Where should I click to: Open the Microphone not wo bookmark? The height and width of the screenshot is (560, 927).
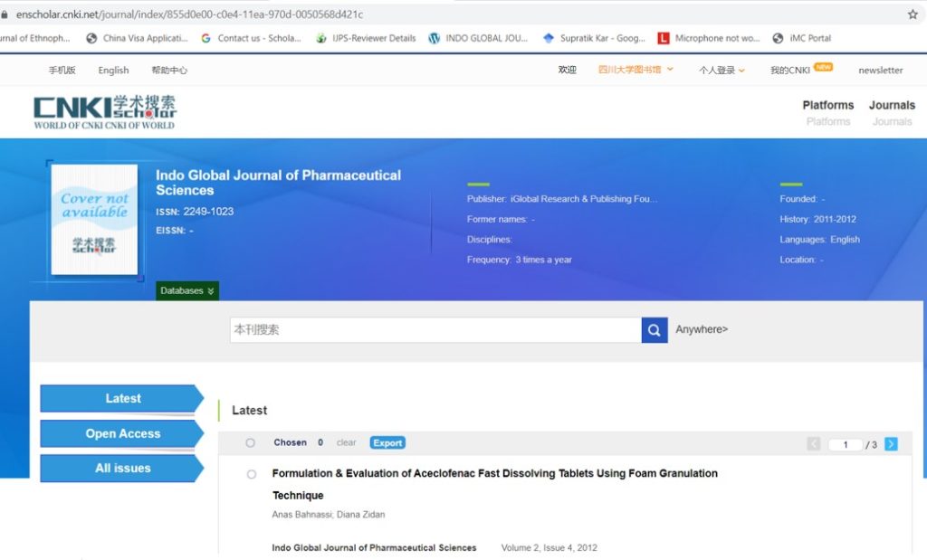click(709, 38)
